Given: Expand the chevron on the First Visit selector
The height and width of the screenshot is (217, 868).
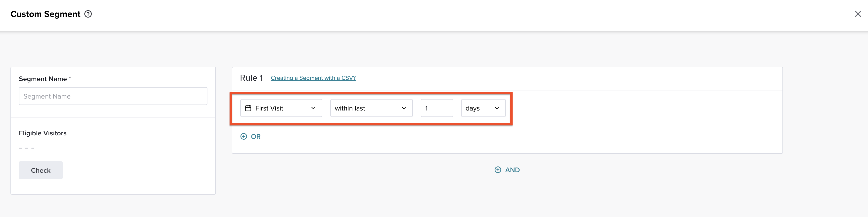Looking at the screenshot, I should (x=313, y=108).
